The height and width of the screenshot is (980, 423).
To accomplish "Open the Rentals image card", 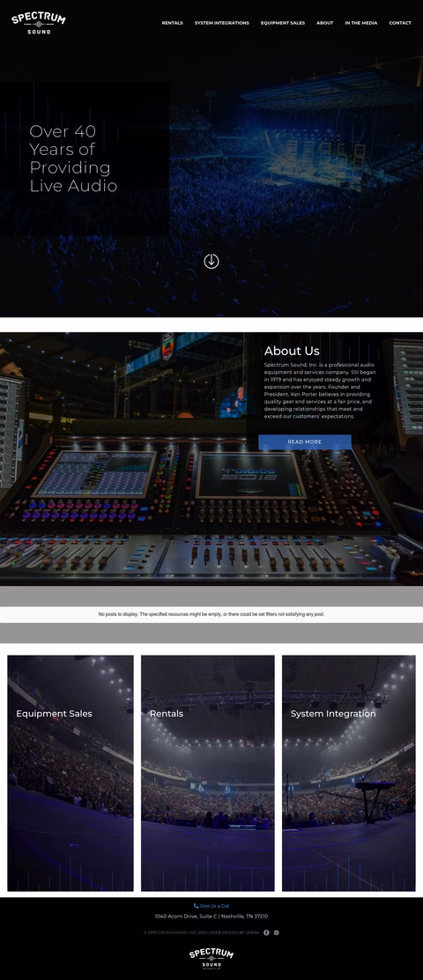I will pos(207,773).
